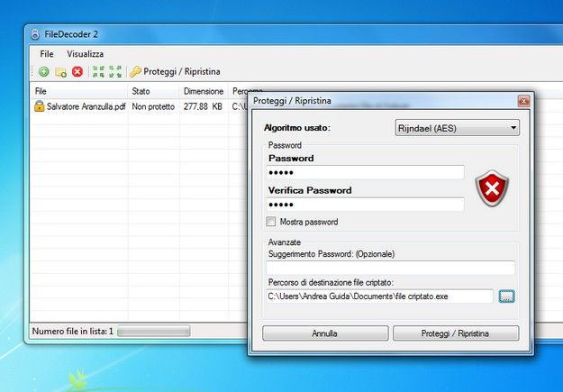Image resolution: width=563 pixels, height=392 pixels.
Task: Click the browse destination path button
Action: [506, 296]
